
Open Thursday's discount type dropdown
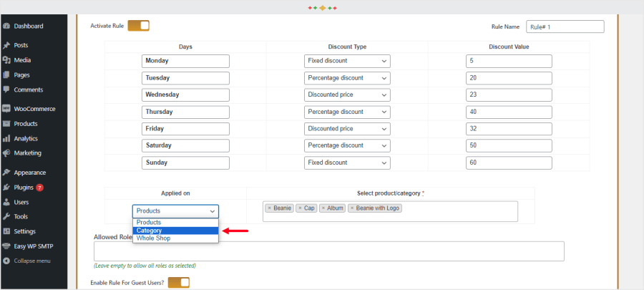coord(347,112)
